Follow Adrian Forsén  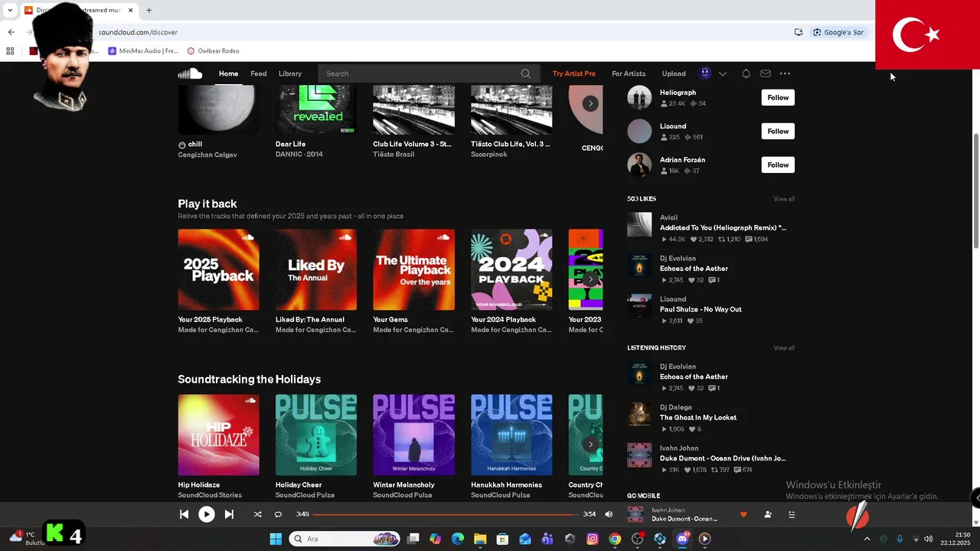coord(778,165)
